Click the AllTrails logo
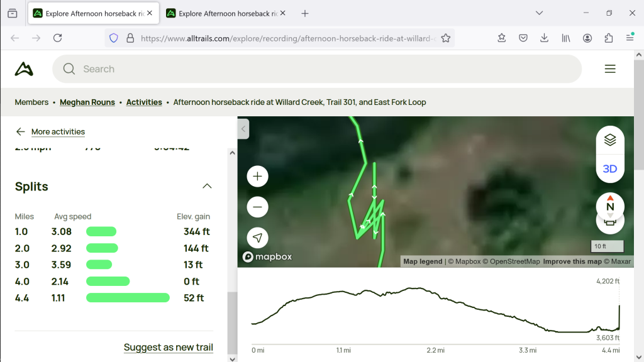The width and height of the screenshot is (644, 362). [x=24, y=69]
